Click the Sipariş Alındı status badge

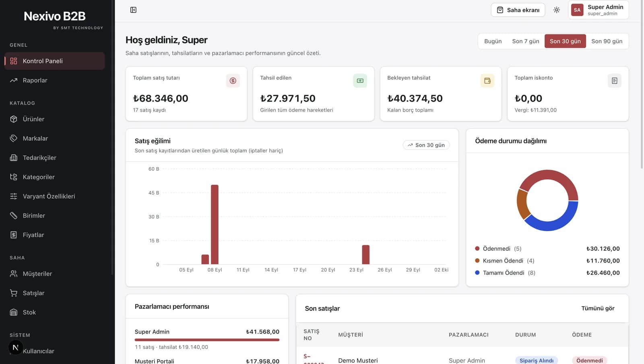click(x=537, y=360)
